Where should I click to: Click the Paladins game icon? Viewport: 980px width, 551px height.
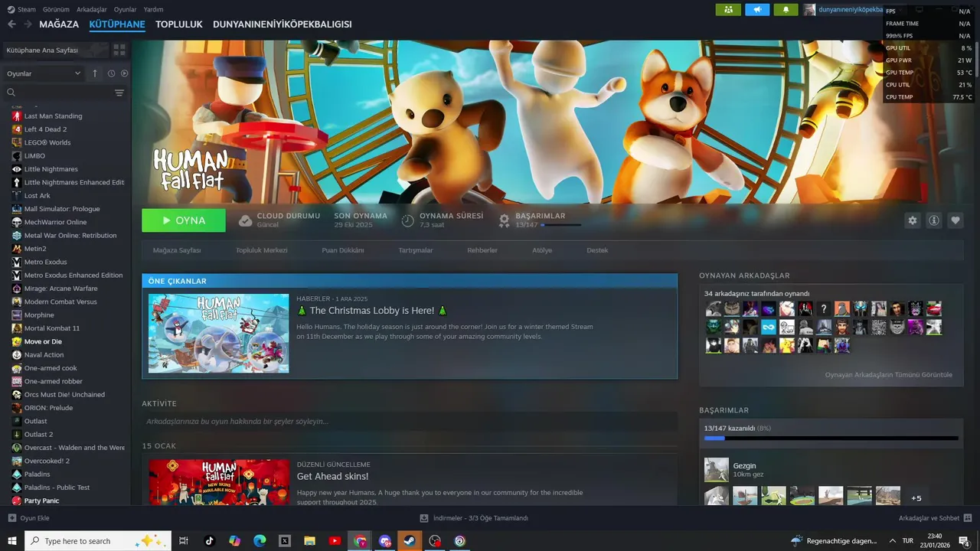17,474
